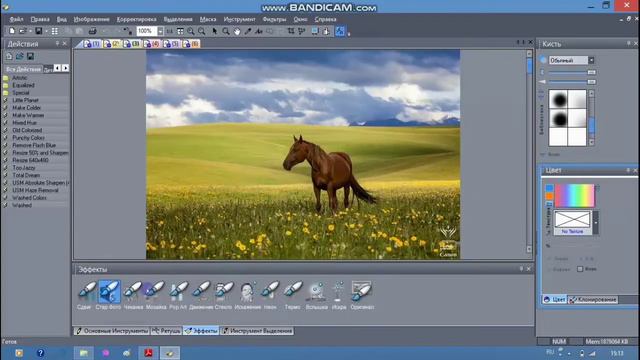The image size is (640, 360).
Task: Select the eyedropper tool in toolbar
Action: coord(248,31)
